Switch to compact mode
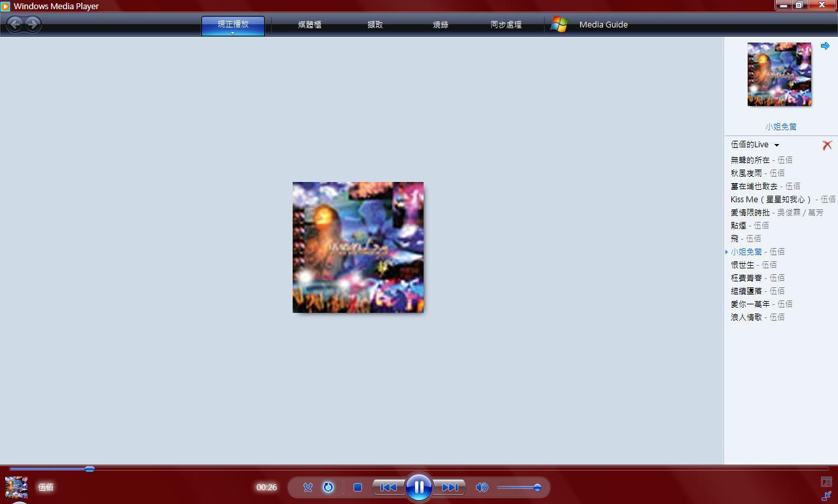This screenshot has height=504, width=838. tap(826, 496)
